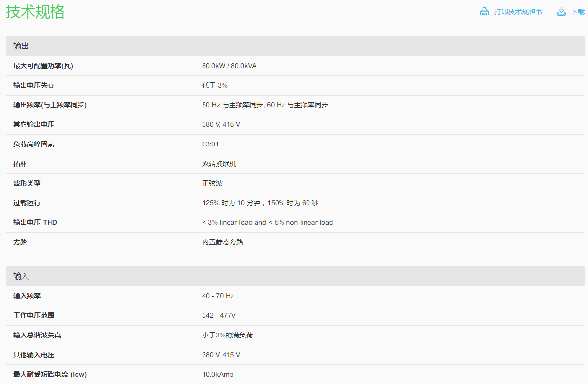Click the 输出电压失真 label

point(34,85)
